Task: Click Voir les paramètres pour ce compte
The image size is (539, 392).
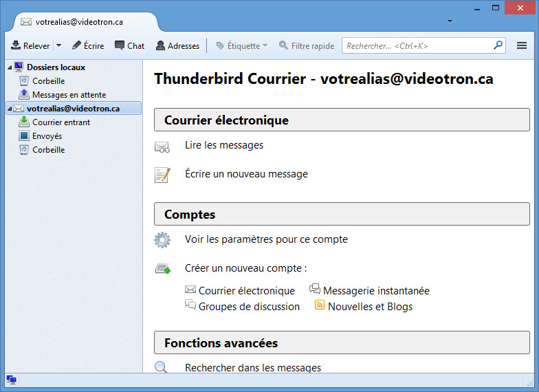Action: (x=267, y=239)
